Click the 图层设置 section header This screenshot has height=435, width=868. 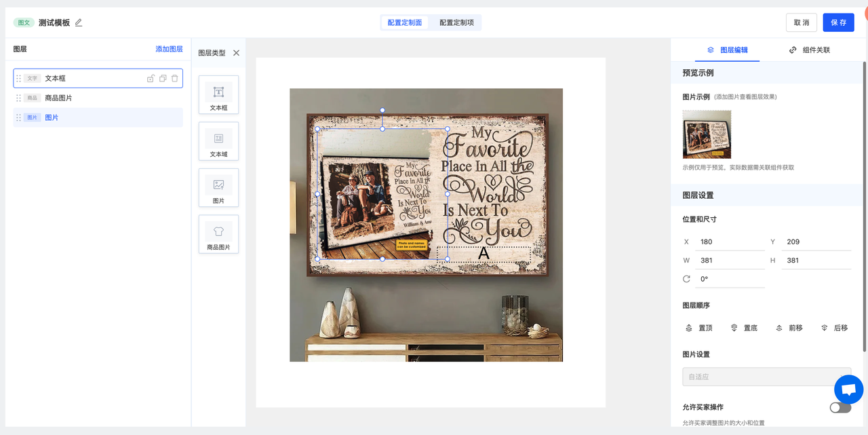pyautogui.click(x=766, y=195)
